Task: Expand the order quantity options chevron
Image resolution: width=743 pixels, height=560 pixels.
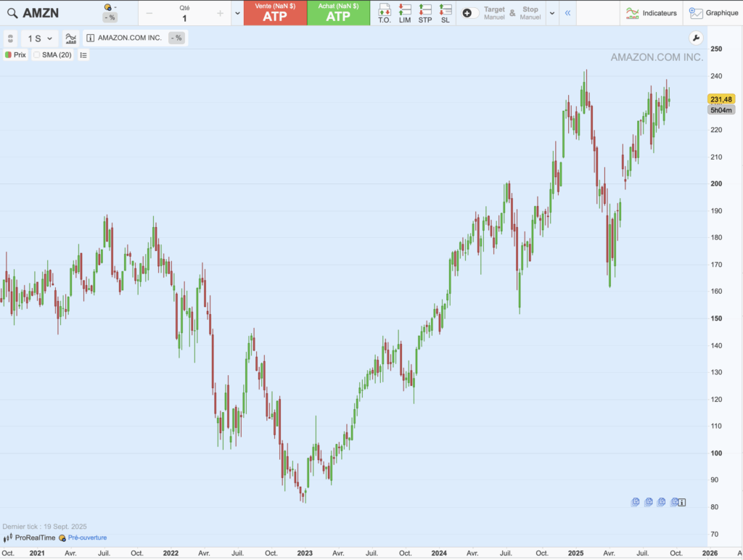Action: click(237, 12)
